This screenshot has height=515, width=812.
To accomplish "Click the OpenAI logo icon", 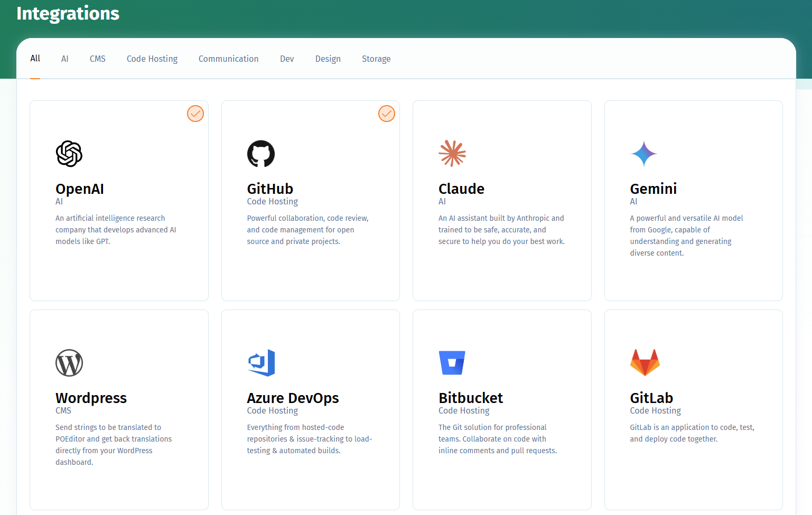I will click(x=69, y=154).
